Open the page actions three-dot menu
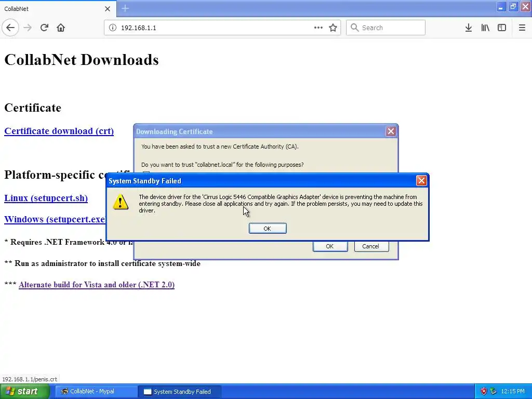 coord(318,28)
